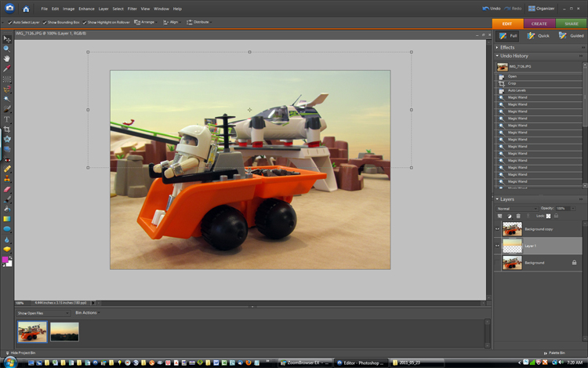The height and width of the screenshot is (368, 588).
Task: Hide the Background copy layer
Action: point(498,228)
